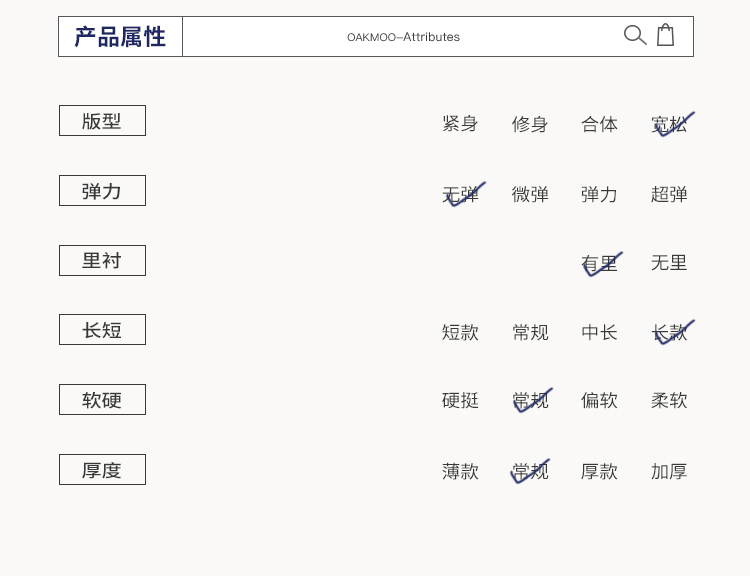This screenshot has height=576, width=750.
Task: Click the OAKMOO–Attributes header text
Action: (403, 37)
